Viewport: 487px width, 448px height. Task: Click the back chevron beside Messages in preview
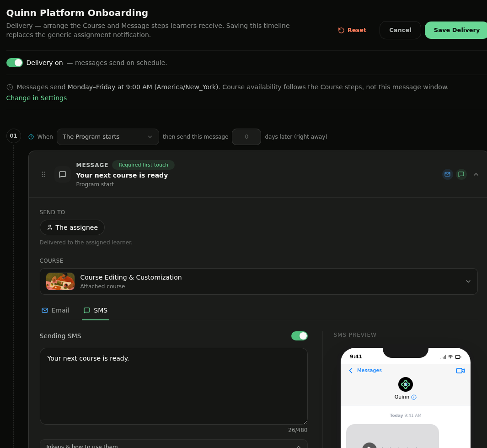pyautogui.click(x=351, y=371)
